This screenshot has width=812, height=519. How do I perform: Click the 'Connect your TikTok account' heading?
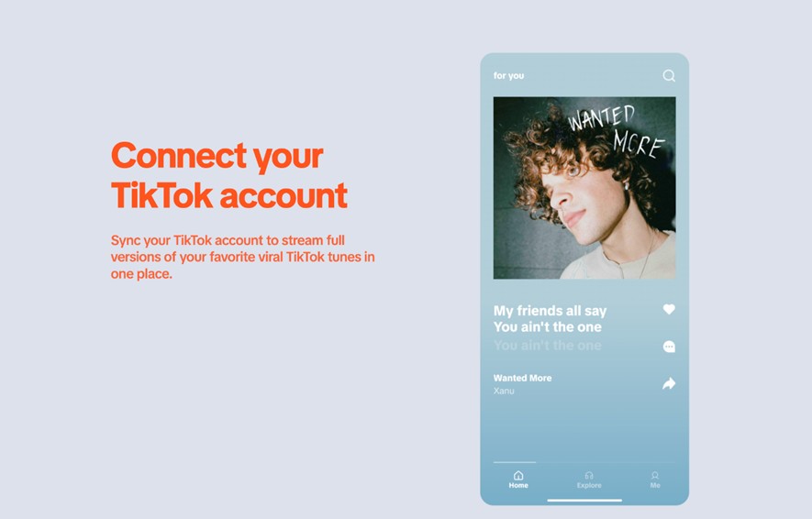point(228,175)
